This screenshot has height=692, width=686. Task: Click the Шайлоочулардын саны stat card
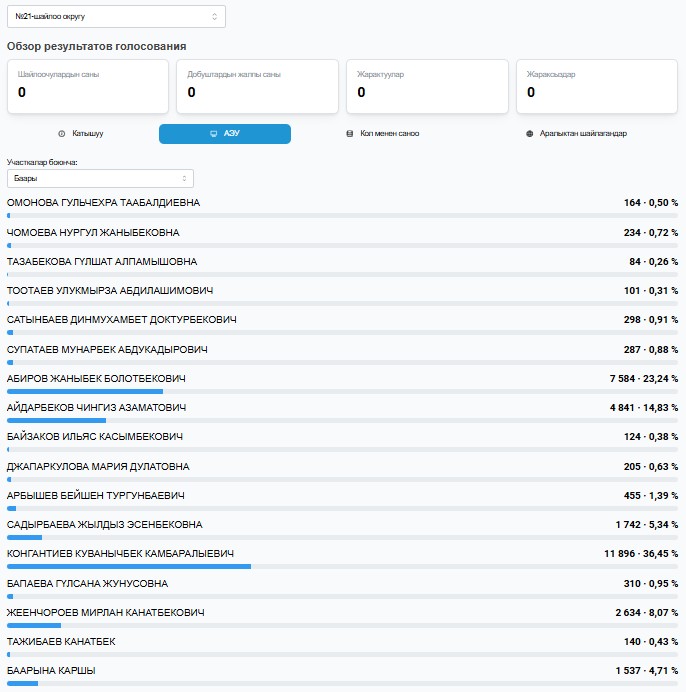click(87, 85)
